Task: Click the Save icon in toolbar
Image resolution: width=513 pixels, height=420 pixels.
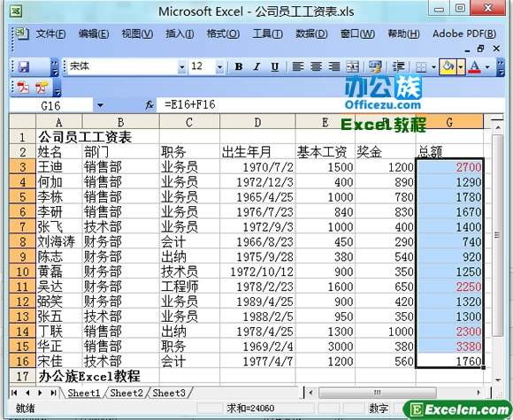Action: pyautogui.click(x=24, y=67)
